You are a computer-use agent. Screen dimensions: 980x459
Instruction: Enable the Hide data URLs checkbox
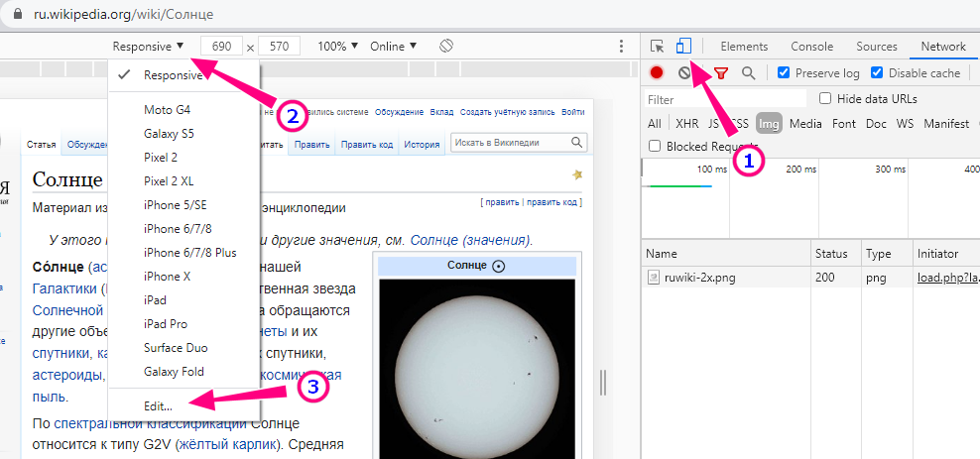pos(825,98)
